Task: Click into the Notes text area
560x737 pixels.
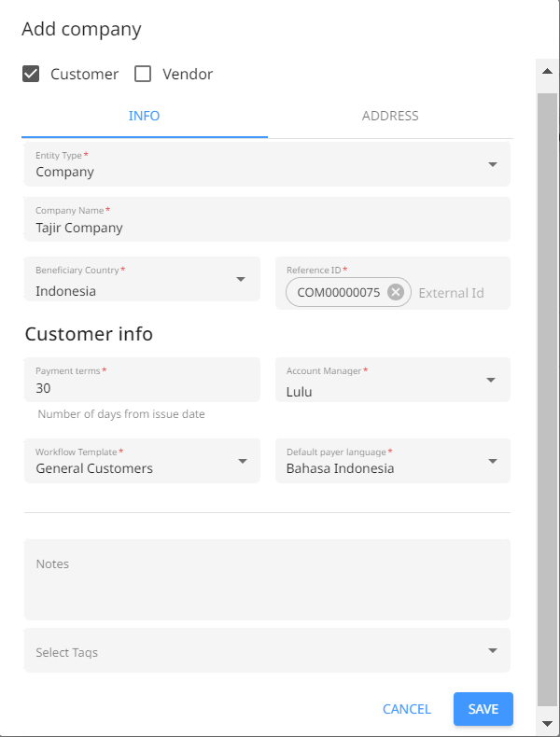Action: pyautogui.click(x=267, y=579)
